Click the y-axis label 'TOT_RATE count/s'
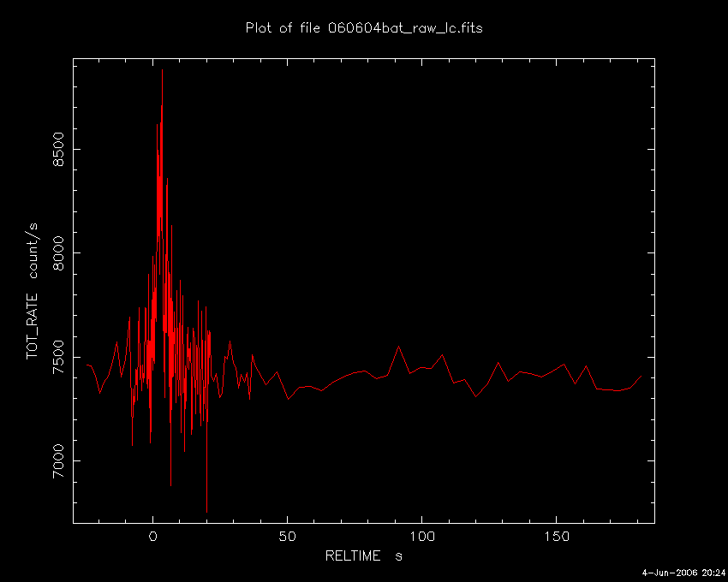728x582 pixels. 33,291
